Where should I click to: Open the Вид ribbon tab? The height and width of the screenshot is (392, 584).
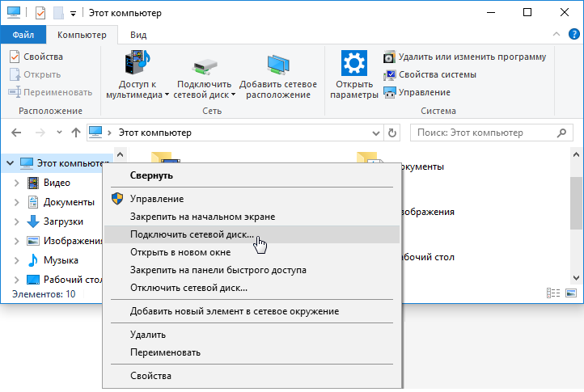[138, 35]
